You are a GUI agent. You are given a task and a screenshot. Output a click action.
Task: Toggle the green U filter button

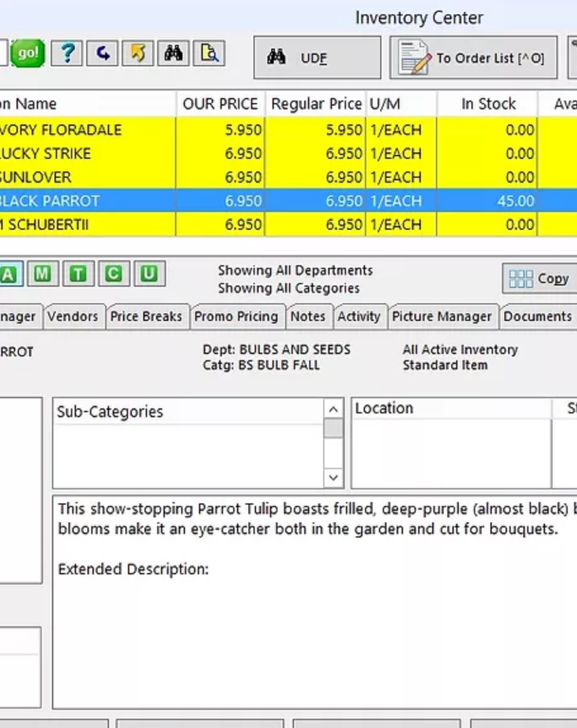pyautogui.click(x=149, y=274)
